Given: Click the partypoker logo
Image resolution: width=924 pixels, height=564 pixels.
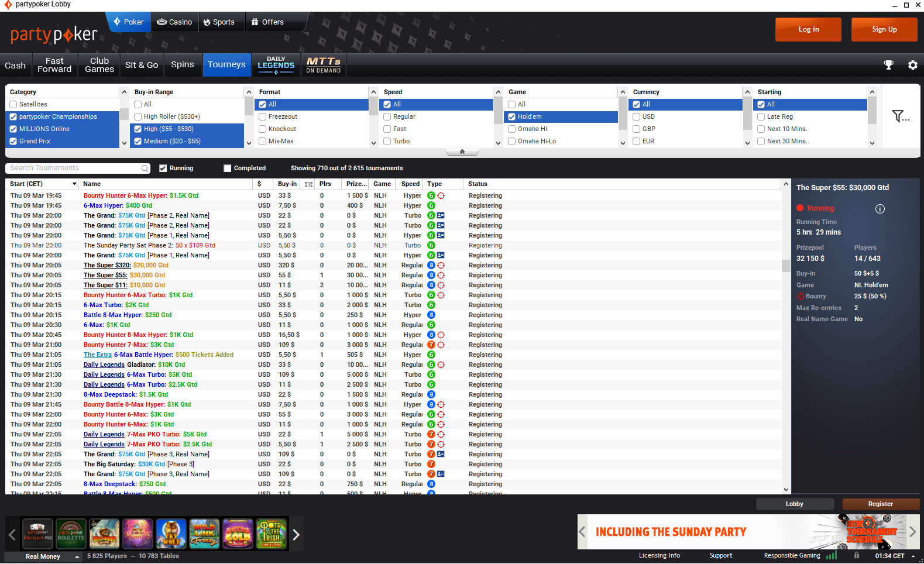Looking at the screenshot, I should [x=54, y=35].
